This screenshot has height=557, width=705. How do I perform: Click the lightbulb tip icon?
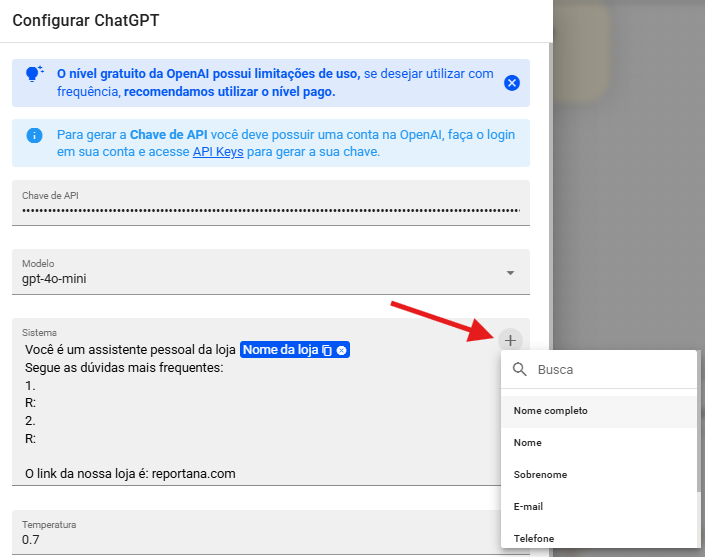pyautogui.click(x=34, y=74)
